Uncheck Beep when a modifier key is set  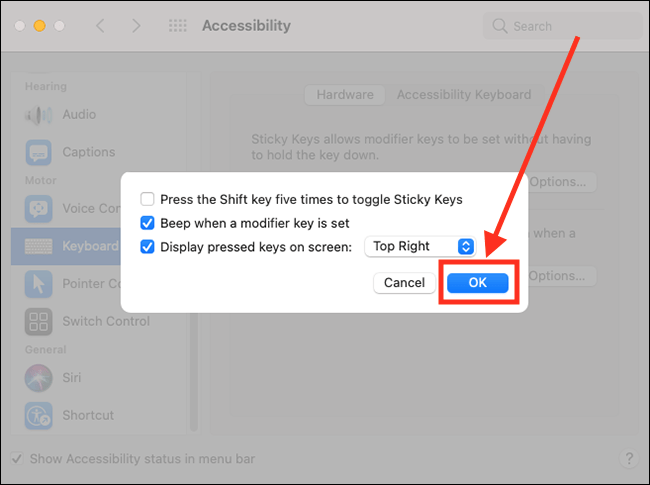[x=148, y=223]
